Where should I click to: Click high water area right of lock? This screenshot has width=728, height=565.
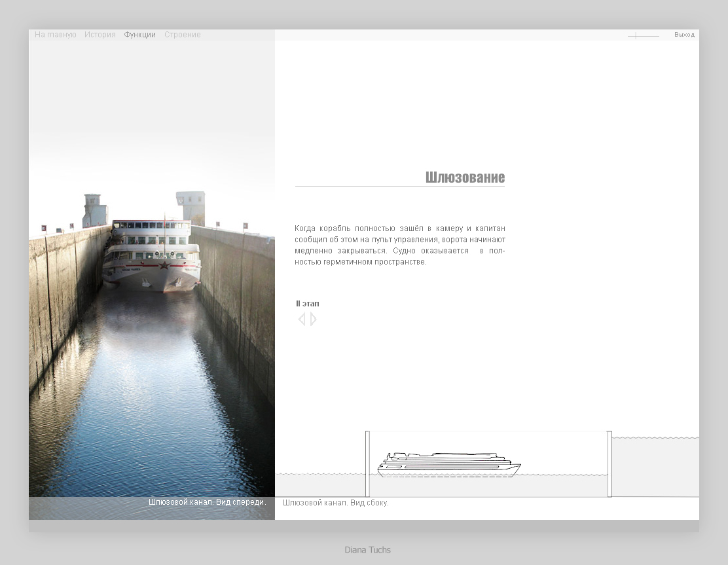655,466
